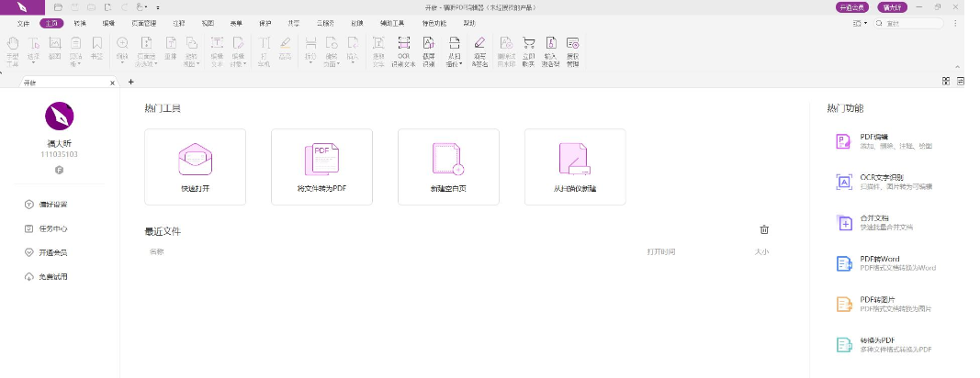This screenshot has width=980, height=378.
Task: Add a new tab with the plus button
Action: click(x=130, y=82)
